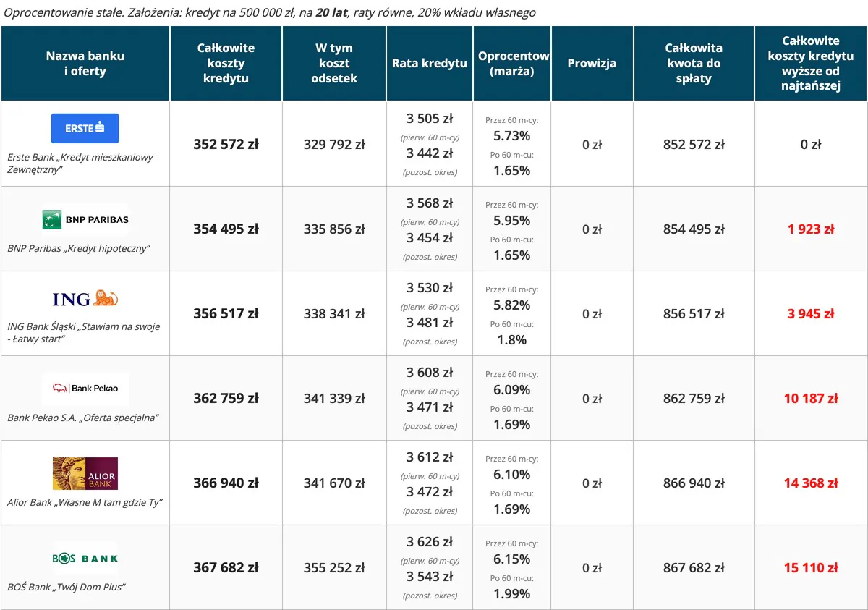The width and height of the screenshot is (868, 610).
Task: Click the interest cost 329 792 zł
Action: pos(334,144)
